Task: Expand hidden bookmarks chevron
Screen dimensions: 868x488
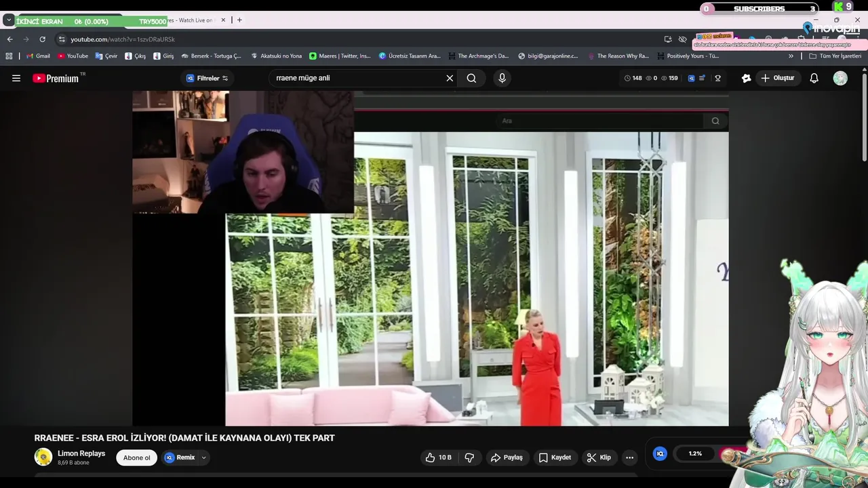Action: [791, 56]
